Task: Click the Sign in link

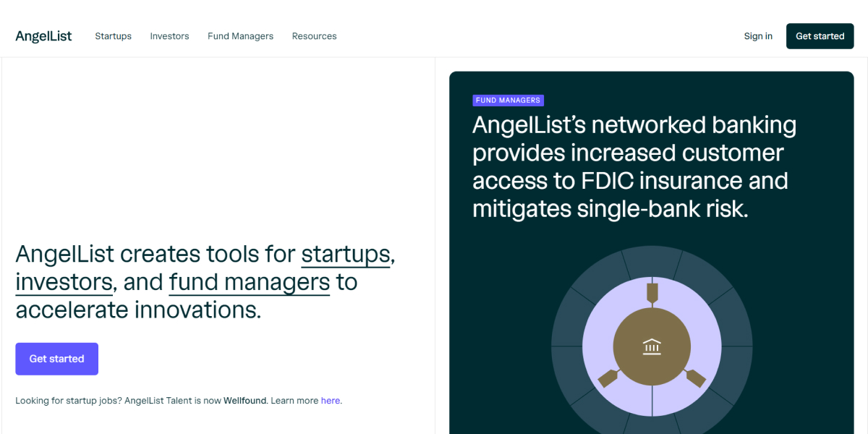Action: (x=758, y=36)
